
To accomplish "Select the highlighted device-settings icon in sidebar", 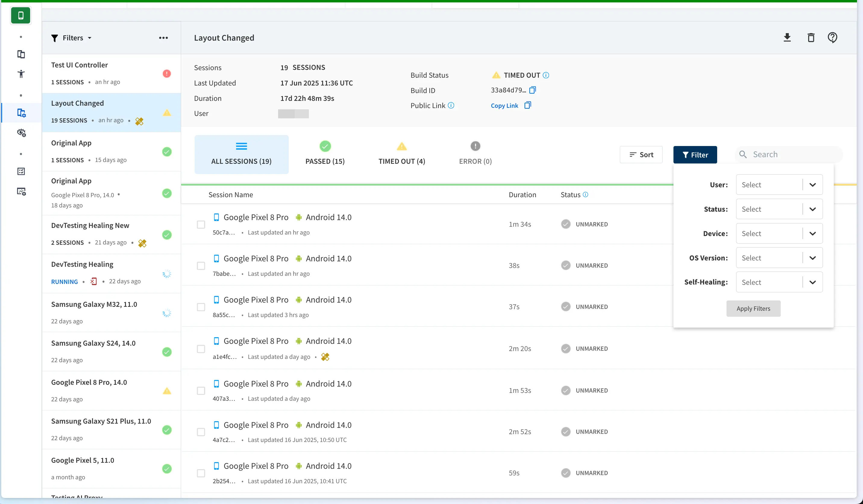I will click(x=21, y=113).
